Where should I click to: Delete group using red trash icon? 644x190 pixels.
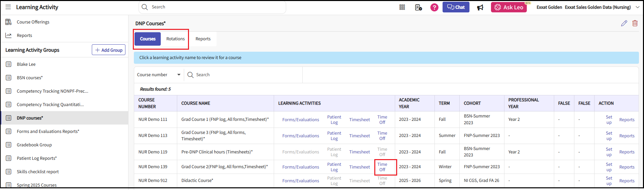point(635,23)
